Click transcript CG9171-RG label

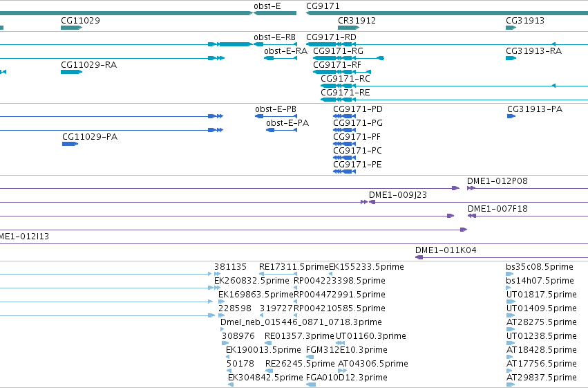point(339,51)
